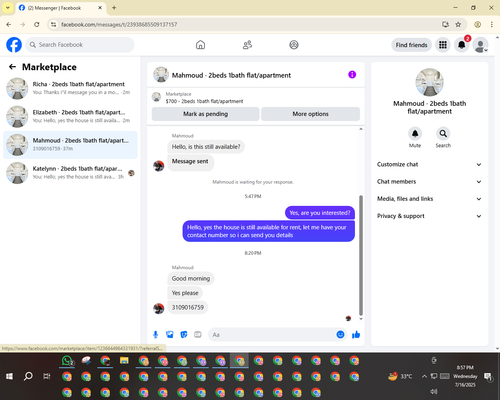Open Katelynn's apartment conversation
500x400 pixels.
[x=70, y=173]
